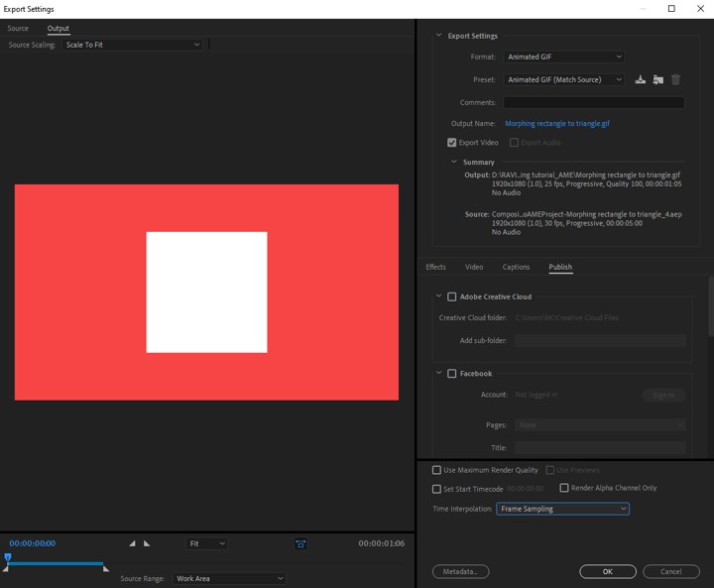Open the Preset dropdown

pos(563,79)
